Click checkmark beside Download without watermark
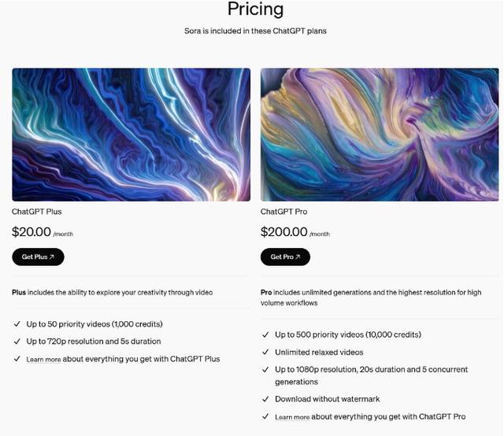This screenshot has width=504, height=436. (x=265, y=399)
